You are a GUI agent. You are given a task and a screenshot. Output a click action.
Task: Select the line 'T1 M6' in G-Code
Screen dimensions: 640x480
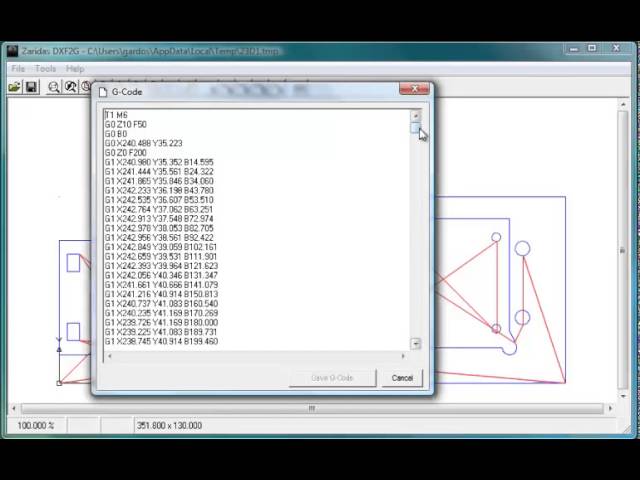coord(116,115)
